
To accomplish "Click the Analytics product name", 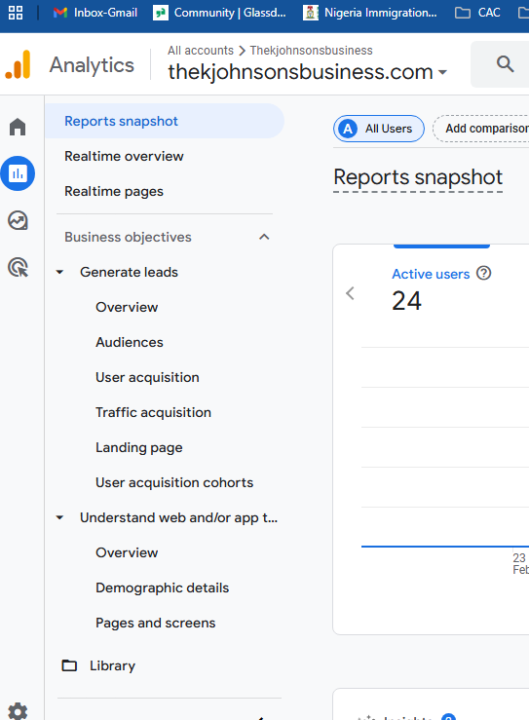I will [92, 65].
